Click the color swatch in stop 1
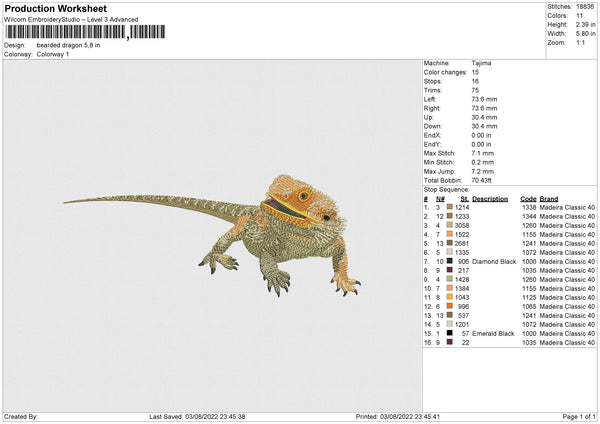 click(451, 207)
